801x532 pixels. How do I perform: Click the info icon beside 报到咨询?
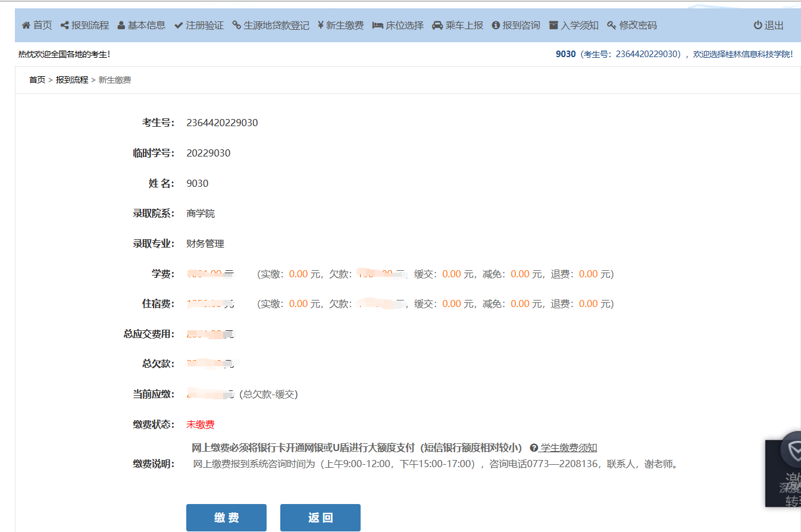(x=496, y=26)
